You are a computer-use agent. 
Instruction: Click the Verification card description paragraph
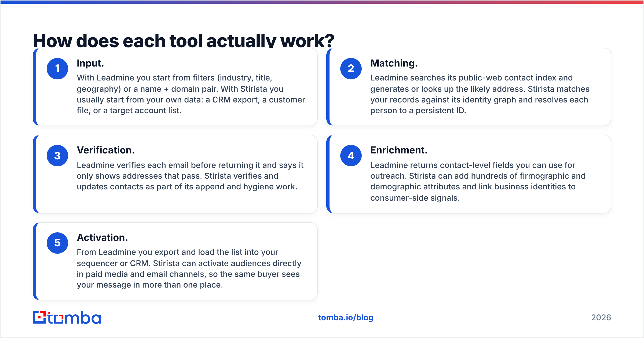[x=190, y=176]
